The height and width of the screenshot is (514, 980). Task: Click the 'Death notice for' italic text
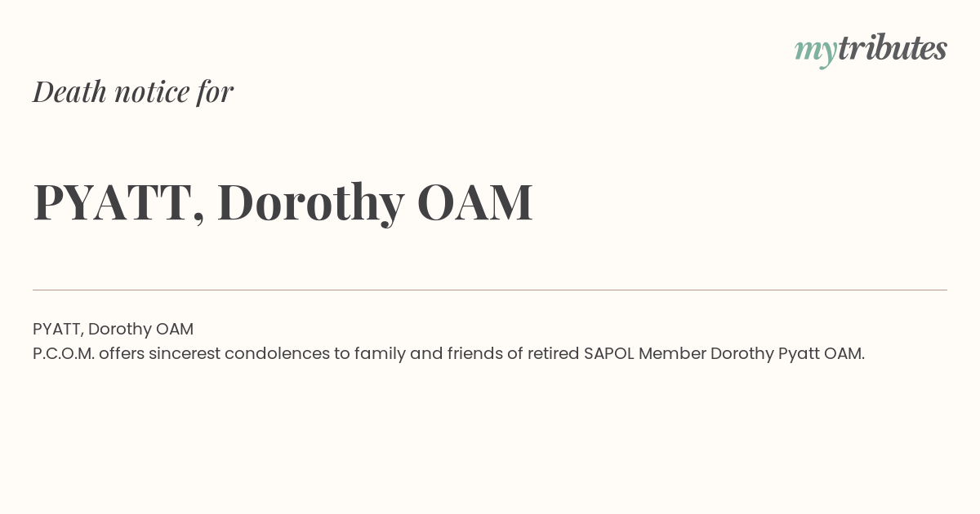133,91
